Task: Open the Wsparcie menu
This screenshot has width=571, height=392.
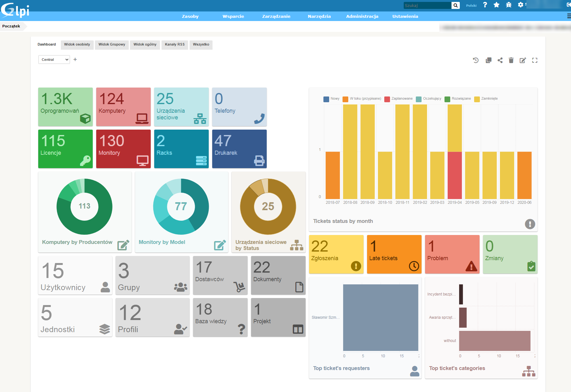Action: pos(233,16)
